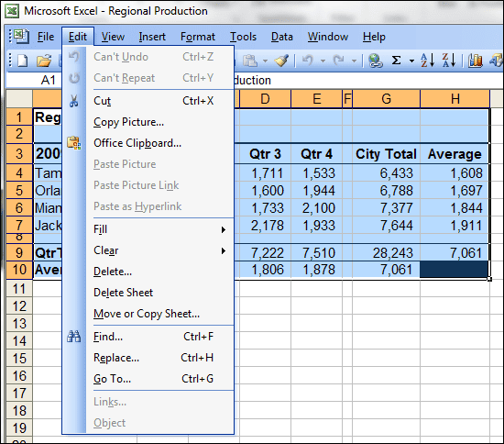This screenshot has height=444, width=504.
Task: Select column D header
Action: tap(265, 99)
